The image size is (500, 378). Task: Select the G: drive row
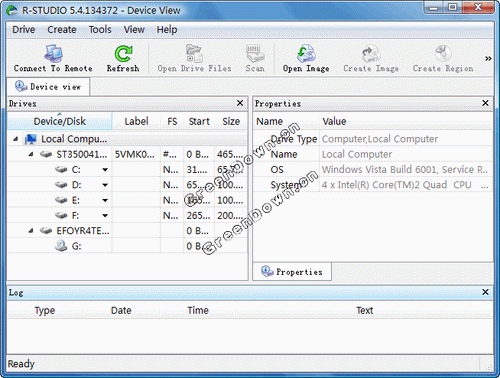pos(127,246)
